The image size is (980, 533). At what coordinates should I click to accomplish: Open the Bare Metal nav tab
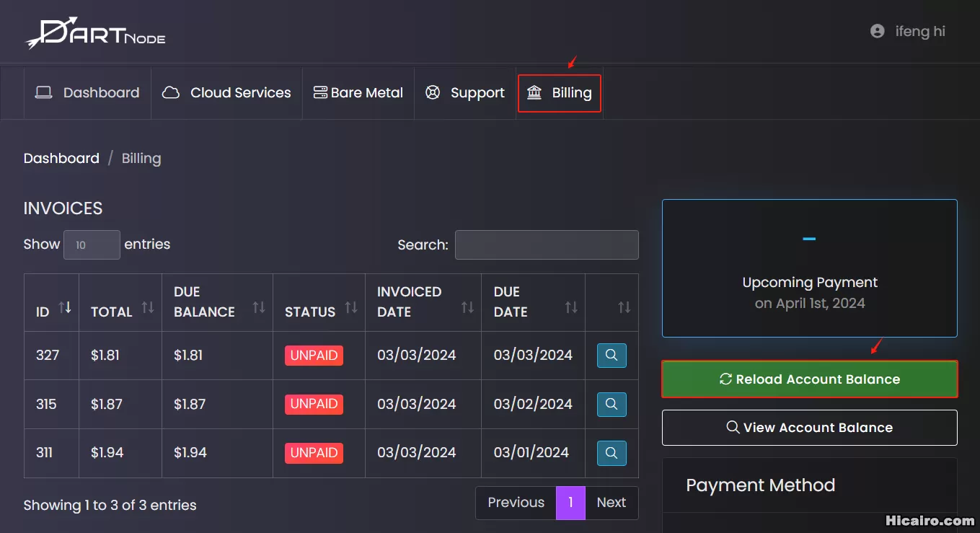pyautogui.click(x=358, y=93)
